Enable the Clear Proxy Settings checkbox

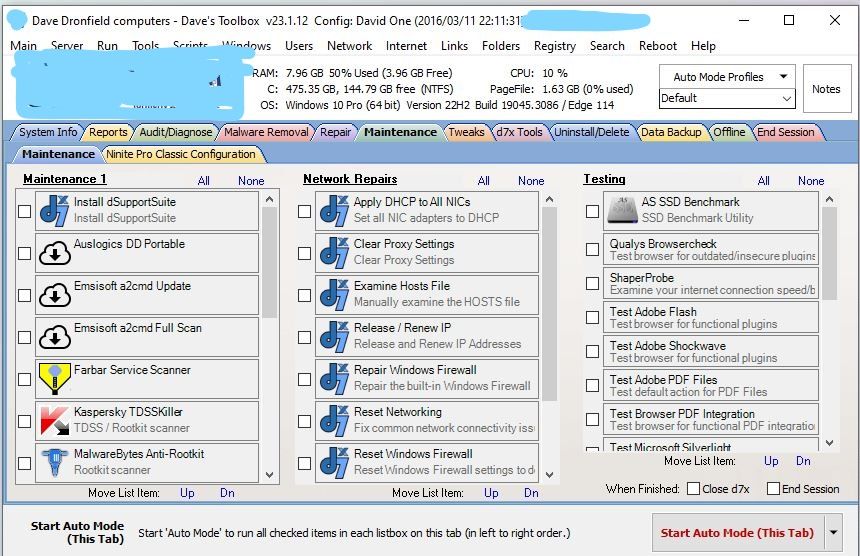click(x=304, y=253)
